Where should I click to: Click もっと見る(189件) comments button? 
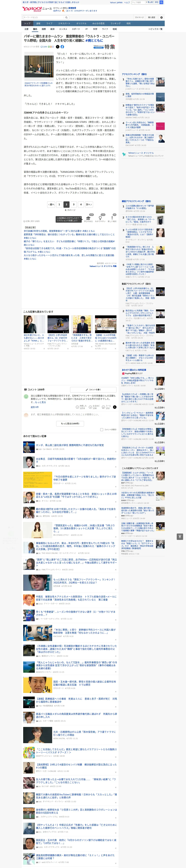point(70,424)
